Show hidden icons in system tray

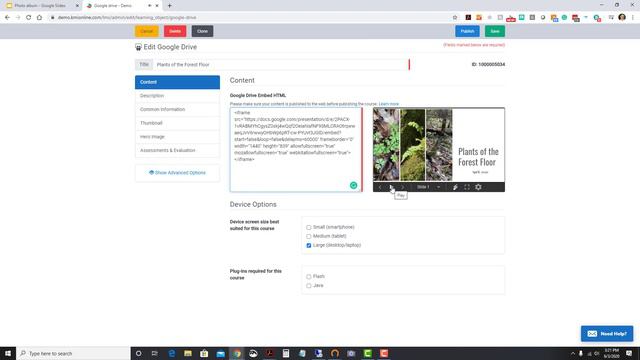click(573, 353)
